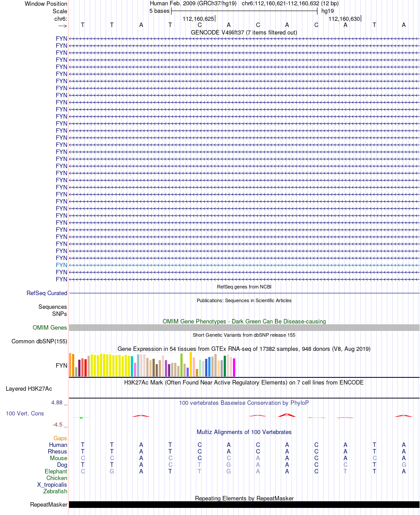This screenshot has height=515, width=420.
Task: Click the RepeatMasker track label
Action: point(49,504)
